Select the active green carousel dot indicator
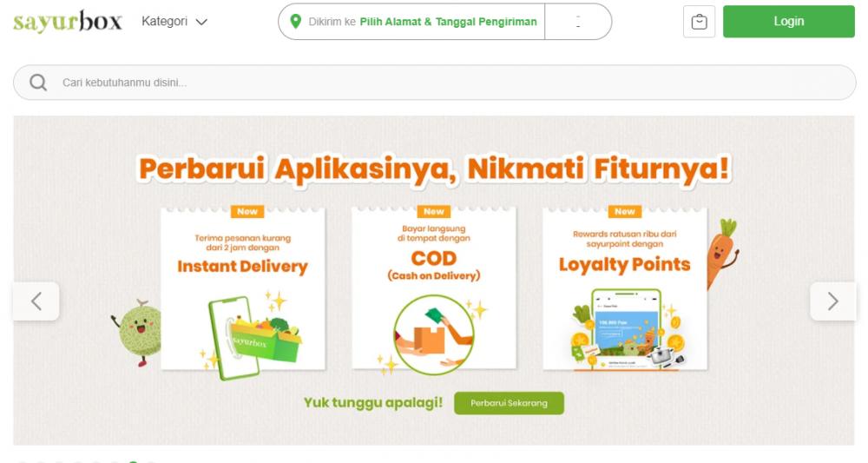 point(133,461)
